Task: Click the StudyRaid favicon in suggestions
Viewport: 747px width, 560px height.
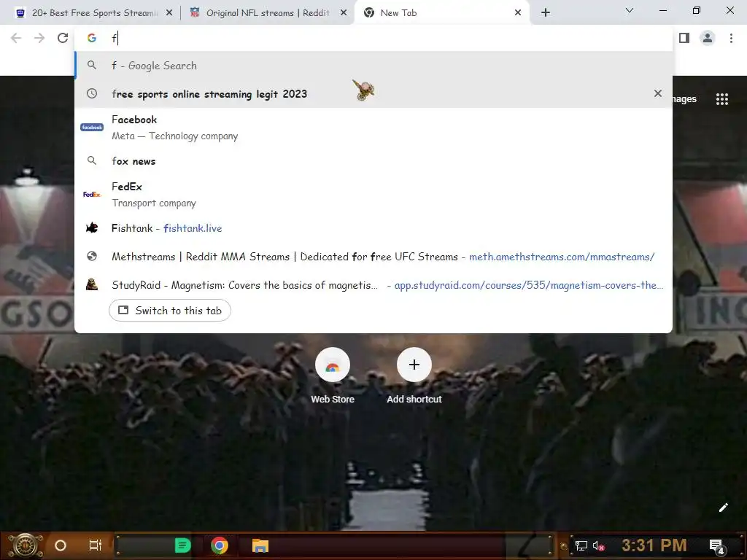Action: click(x=92, y=285)
